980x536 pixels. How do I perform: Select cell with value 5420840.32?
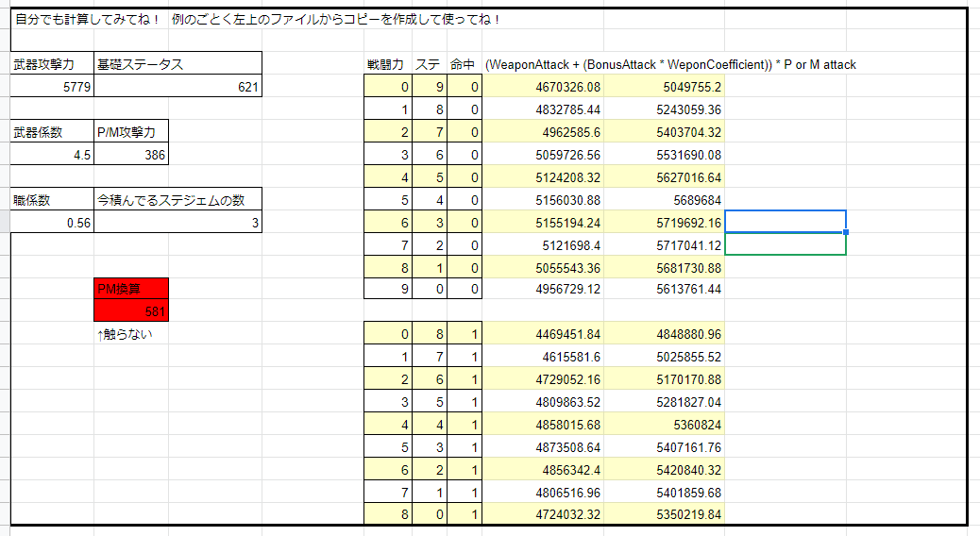[x=664, y=470]
